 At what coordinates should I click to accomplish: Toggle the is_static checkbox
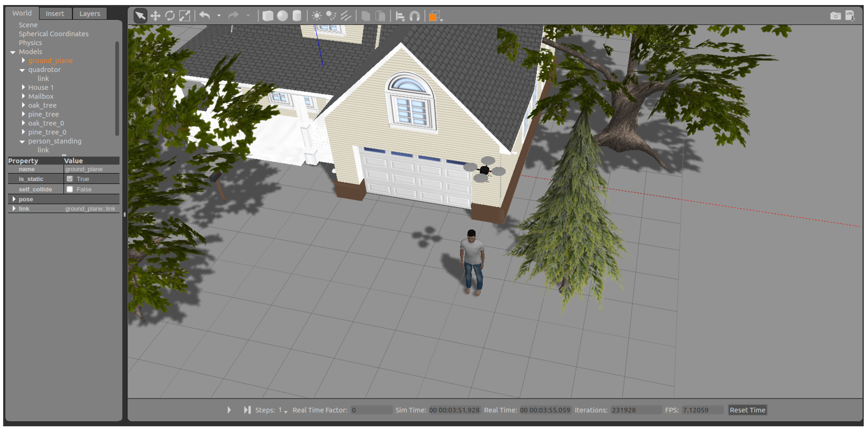(x=70, y=179)
